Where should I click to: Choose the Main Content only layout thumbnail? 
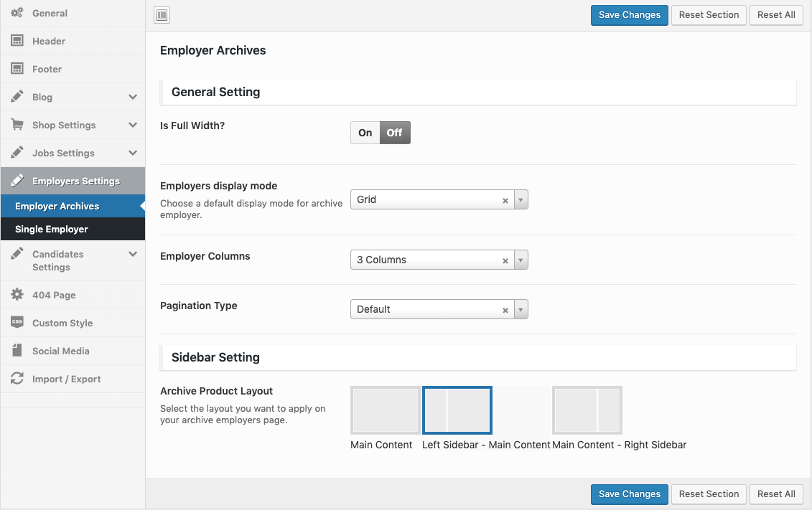coord(385,410)
